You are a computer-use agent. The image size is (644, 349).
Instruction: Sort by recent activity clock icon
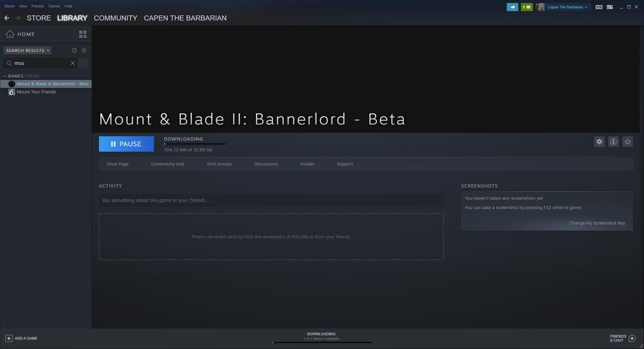(x=74, y=50)
